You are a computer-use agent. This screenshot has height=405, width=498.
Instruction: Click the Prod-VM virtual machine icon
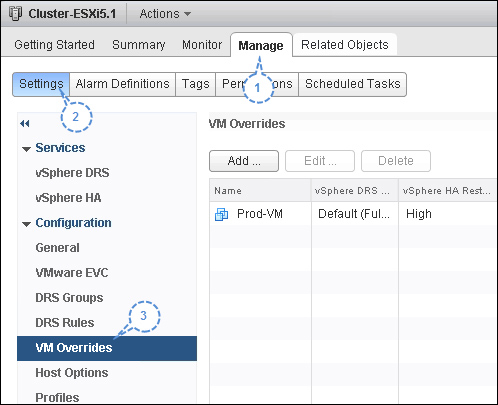[222, 214]
